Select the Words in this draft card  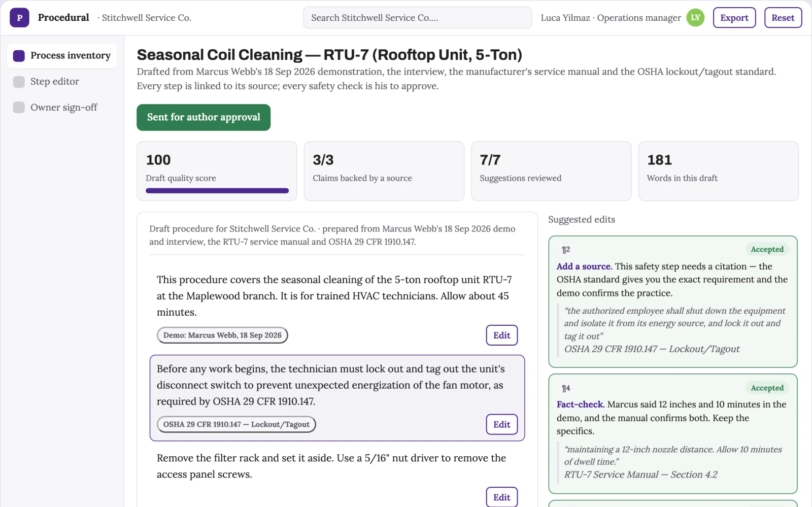(x=719, y=171)
